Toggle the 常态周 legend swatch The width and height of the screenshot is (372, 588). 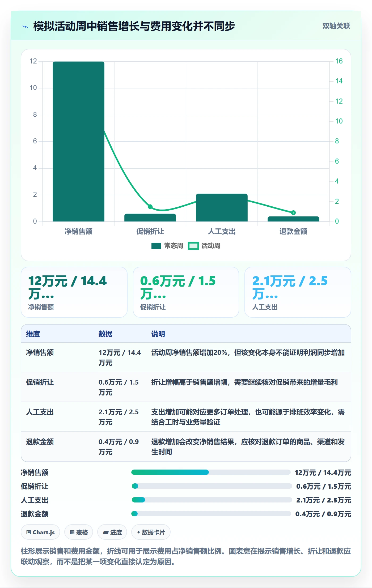click(x=156, y=246)
